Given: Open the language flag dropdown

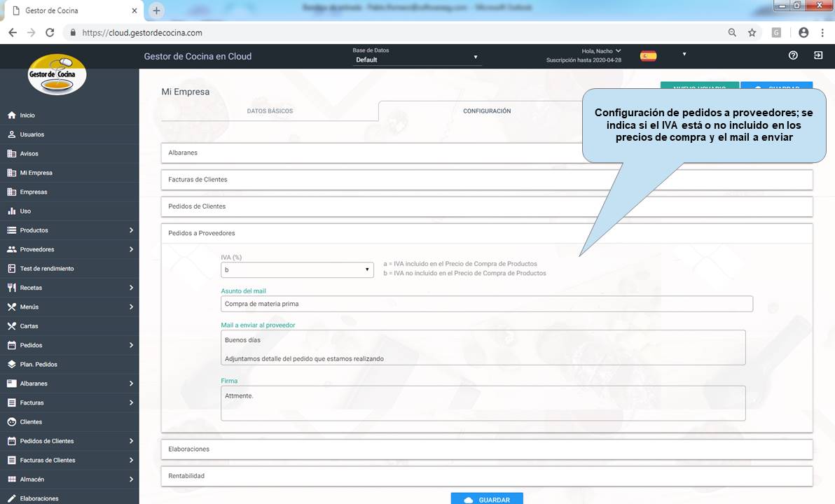Looking at the screenshot, I should coord(663,55).
